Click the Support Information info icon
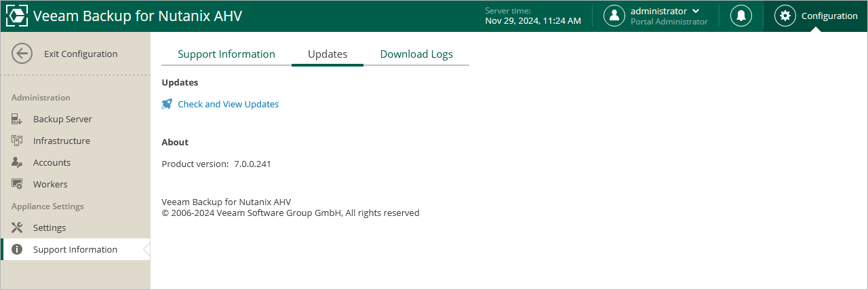The image size is (868, 290). pos(18,249)
